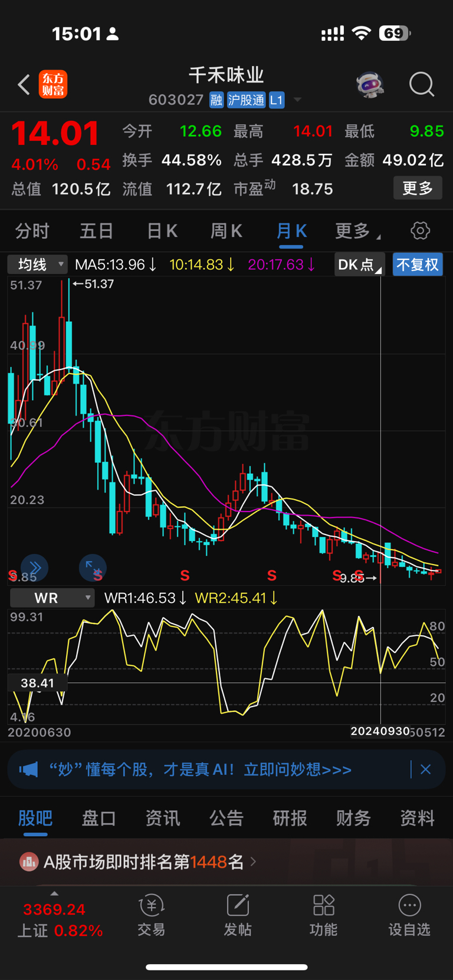Switch to 分时 chart tab

(x=32, y=231)
